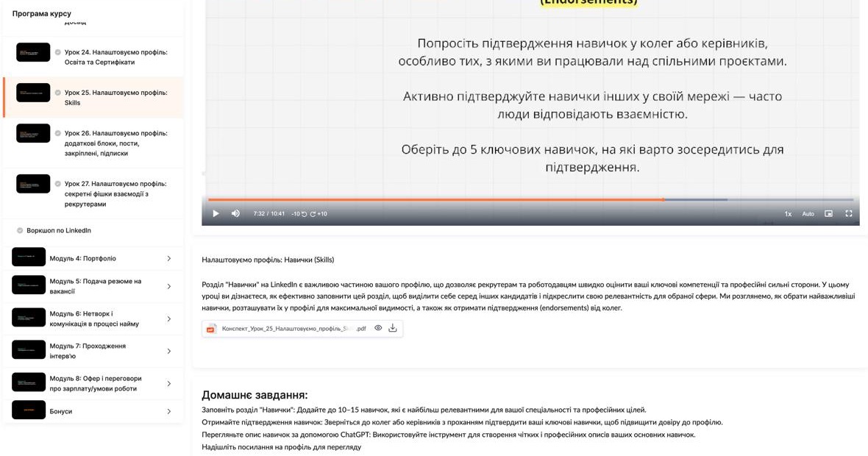Enable picture-in-picture mode

pos(829,213)
